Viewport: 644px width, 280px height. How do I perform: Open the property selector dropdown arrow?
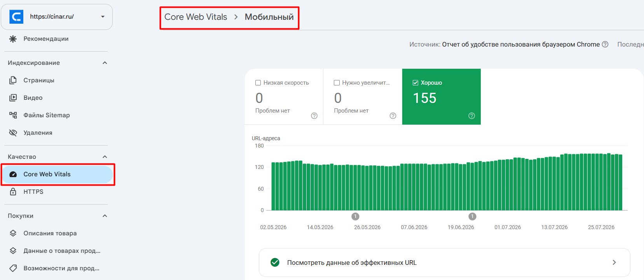click(103, 17)
